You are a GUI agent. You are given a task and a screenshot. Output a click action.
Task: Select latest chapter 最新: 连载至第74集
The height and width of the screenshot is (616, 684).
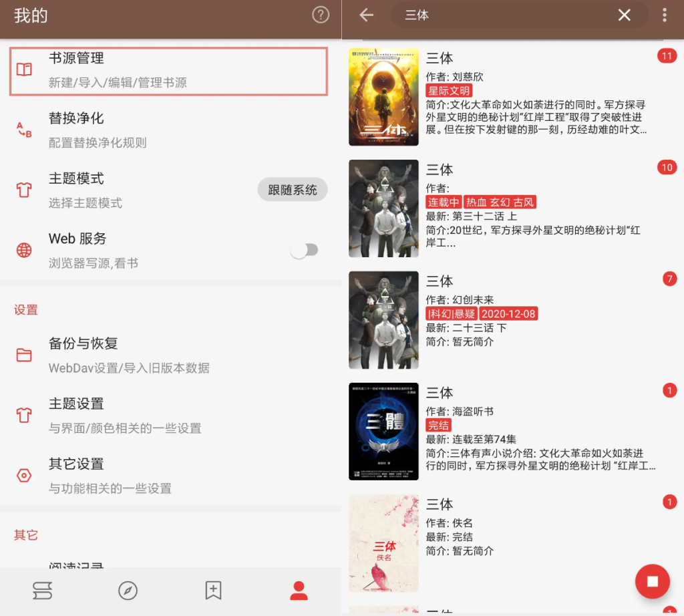coord(471,440)
